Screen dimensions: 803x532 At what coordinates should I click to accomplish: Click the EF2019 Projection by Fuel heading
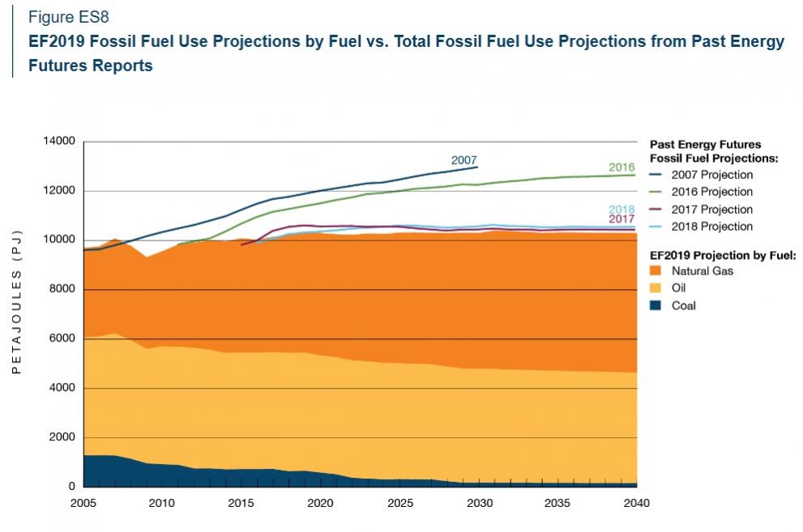[x=720, y=255]
